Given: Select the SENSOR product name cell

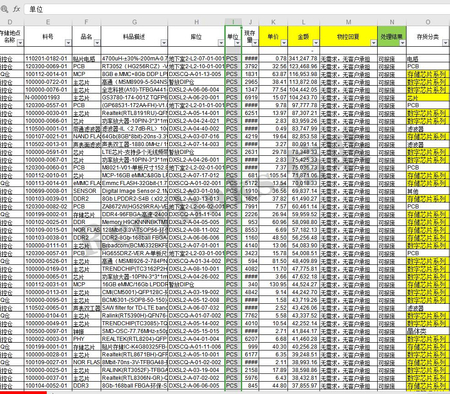Looking at the screenshot, I should pos(86,191).
